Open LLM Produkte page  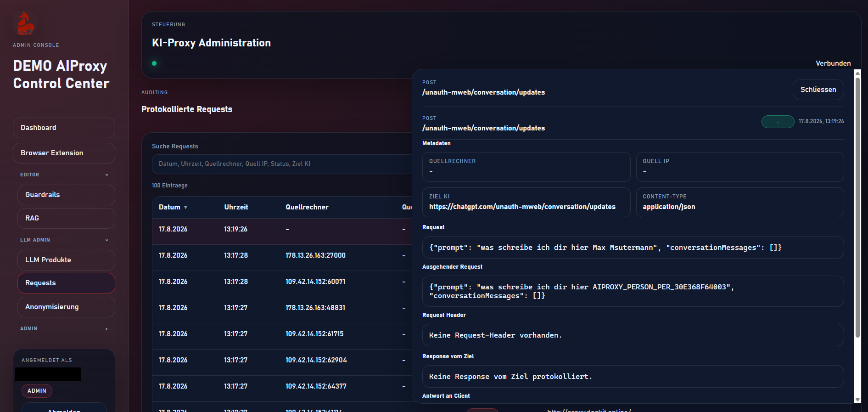click(66, 260)
